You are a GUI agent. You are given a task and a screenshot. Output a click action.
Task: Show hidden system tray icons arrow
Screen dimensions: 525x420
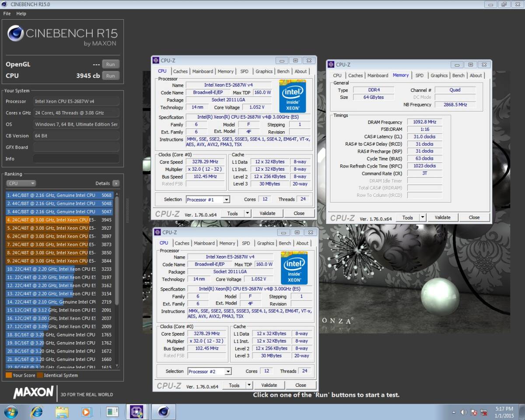454,412
